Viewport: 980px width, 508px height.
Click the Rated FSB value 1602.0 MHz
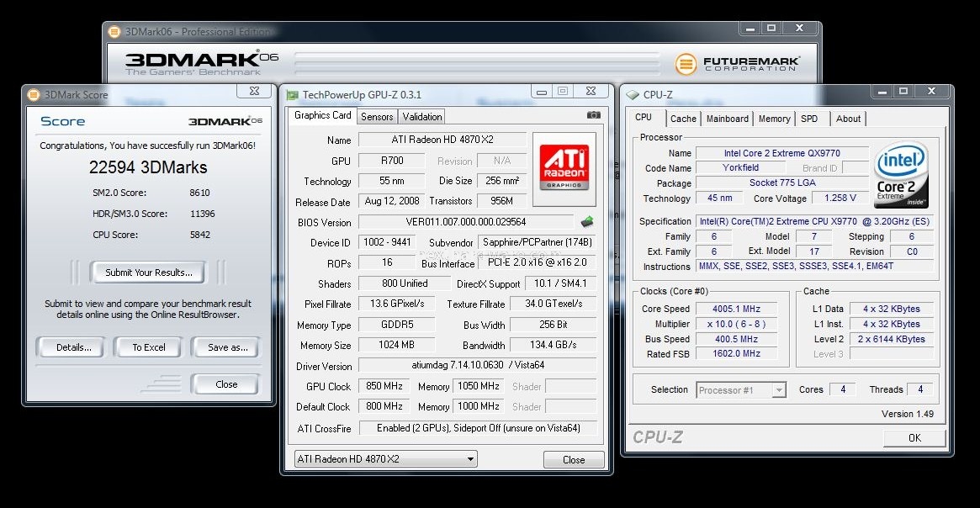736,353
